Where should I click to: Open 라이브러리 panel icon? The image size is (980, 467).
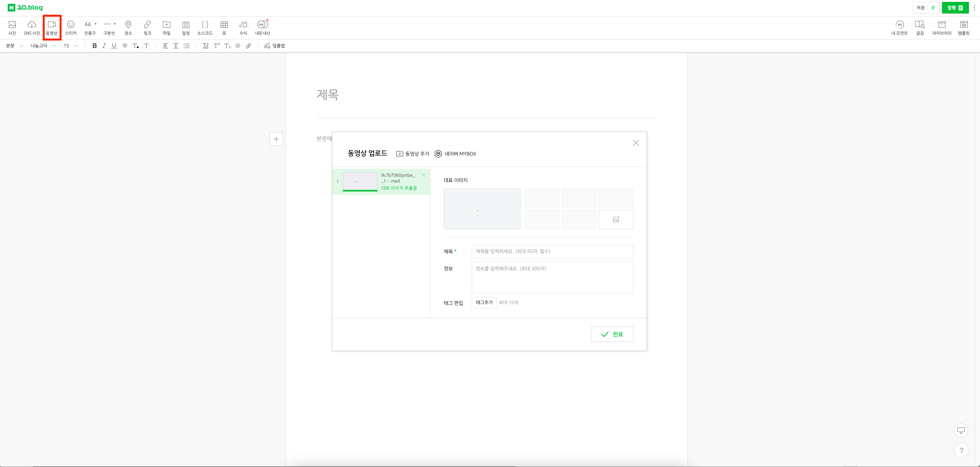click(x=942, y=27)
